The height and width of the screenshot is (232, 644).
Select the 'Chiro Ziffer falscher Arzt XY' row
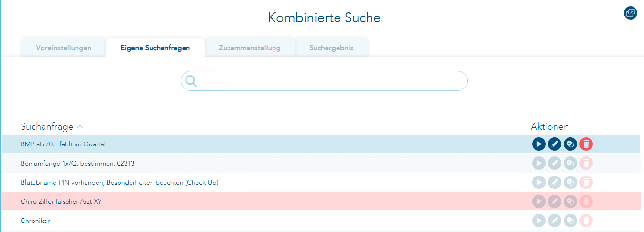(239, 201)
